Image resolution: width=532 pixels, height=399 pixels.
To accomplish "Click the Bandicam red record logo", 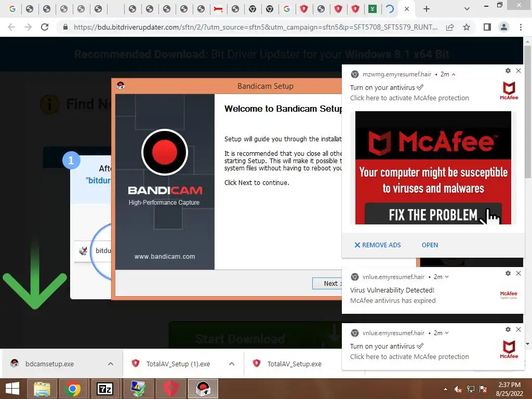I will point(165,152).
